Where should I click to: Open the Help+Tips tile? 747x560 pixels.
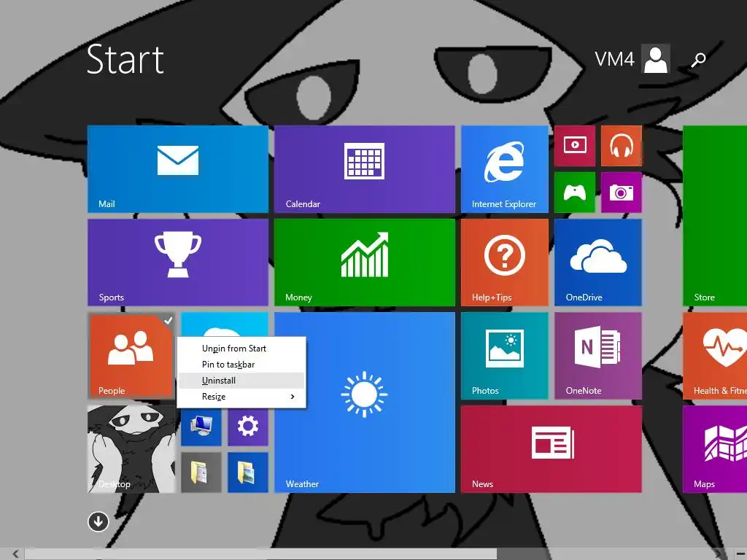(505, 262)
